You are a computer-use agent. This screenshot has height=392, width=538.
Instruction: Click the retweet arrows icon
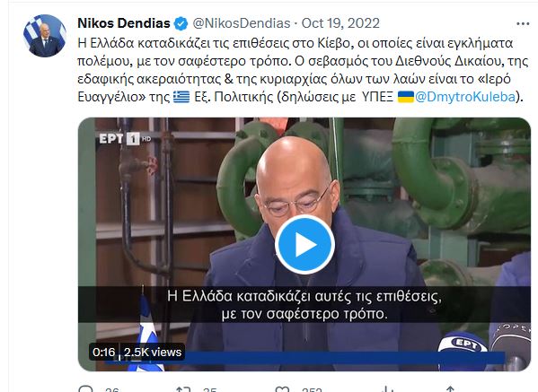coord(183,389)
